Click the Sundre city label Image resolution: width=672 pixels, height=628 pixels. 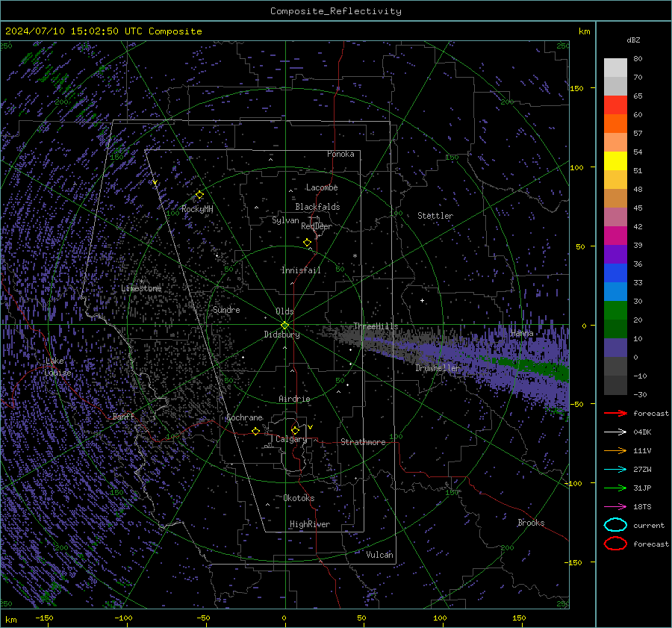pyautogui.click(x=226, y=309)
